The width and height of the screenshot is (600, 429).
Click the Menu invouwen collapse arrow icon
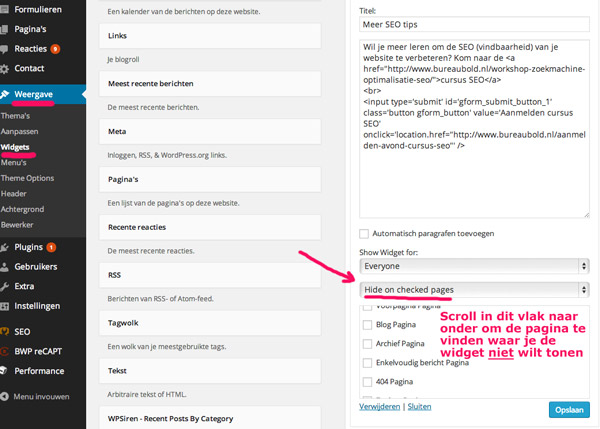[4, 397]
